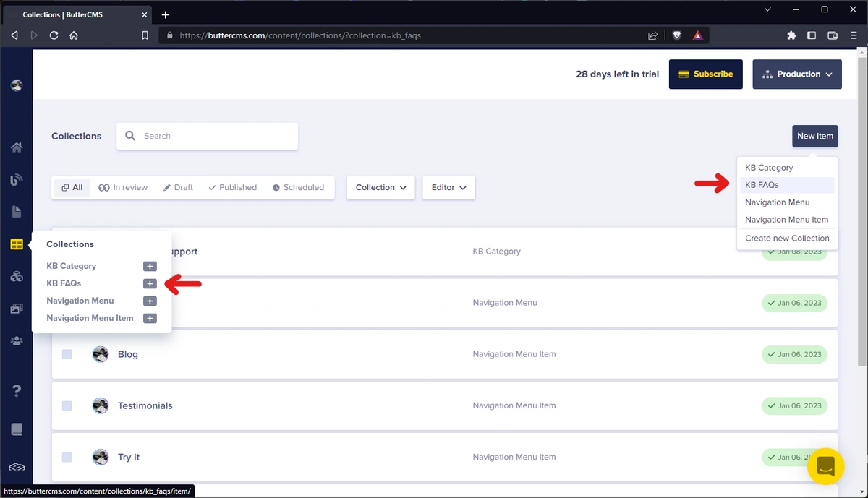Open the Brave Rewards triangle icon
This screenshot has height=498, width=868.
[x=697, y=35]
